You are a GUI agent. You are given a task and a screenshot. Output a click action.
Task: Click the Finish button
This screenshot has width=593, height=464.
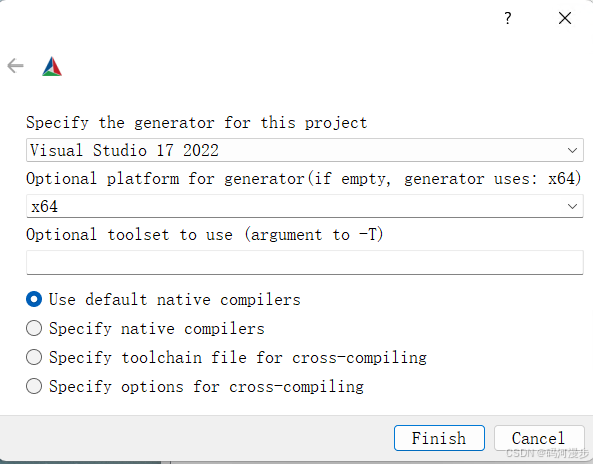(439, 438)
